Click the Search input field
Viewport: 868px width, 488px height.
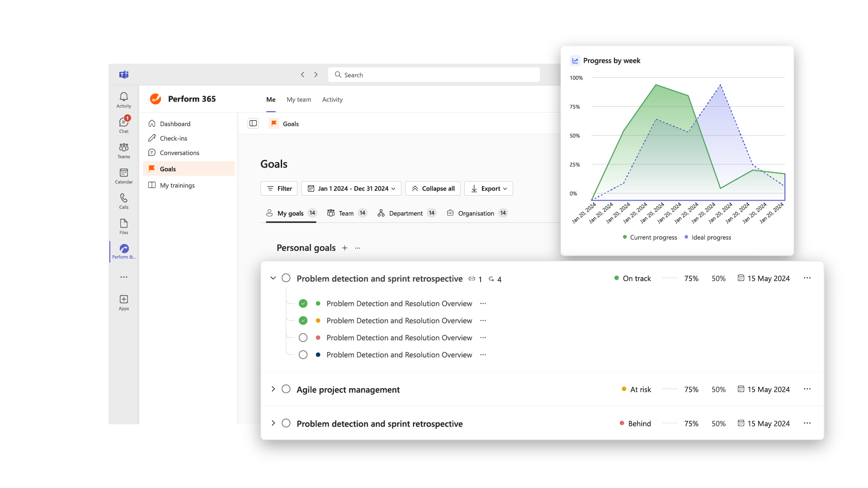(x=434, y=75)
